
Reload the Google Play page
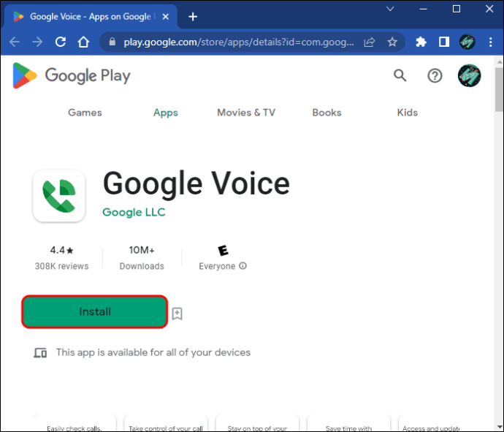[x=60, y=42]
